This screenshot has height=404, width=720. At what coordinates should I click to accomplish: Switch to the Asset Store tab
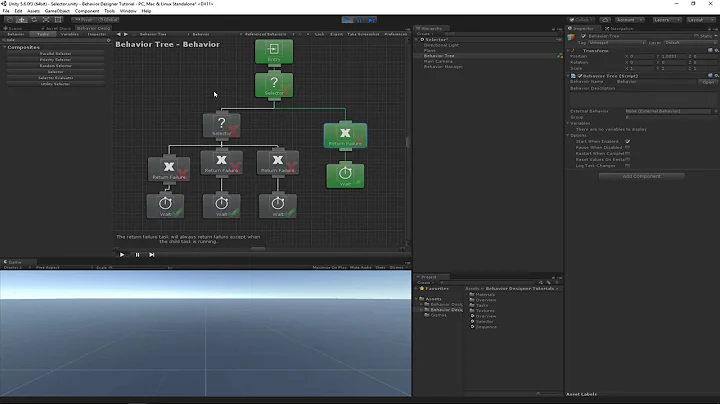point(56,28)
